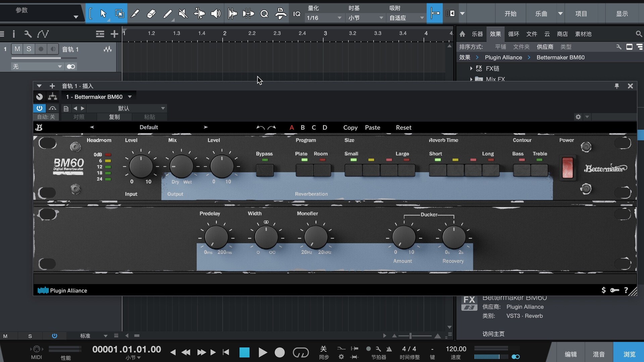644x362 pixels.
Task: Click the plugin Reset button
Action: 404,127
